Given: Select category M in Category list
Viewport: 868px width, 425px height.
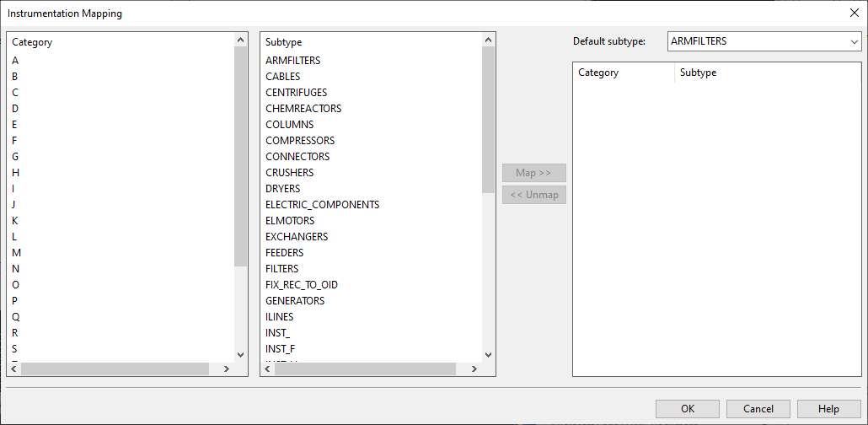Looking at the screenshot, I should pos(17,253).
